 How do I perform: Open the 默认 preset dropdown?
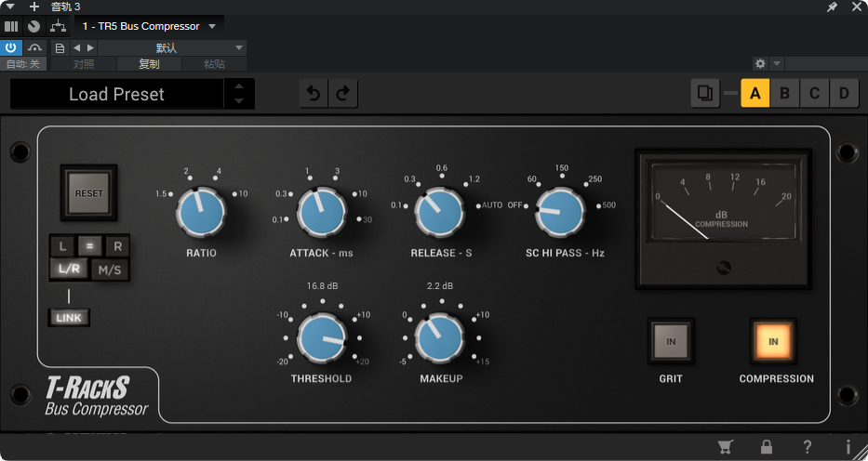click(171, 47)
